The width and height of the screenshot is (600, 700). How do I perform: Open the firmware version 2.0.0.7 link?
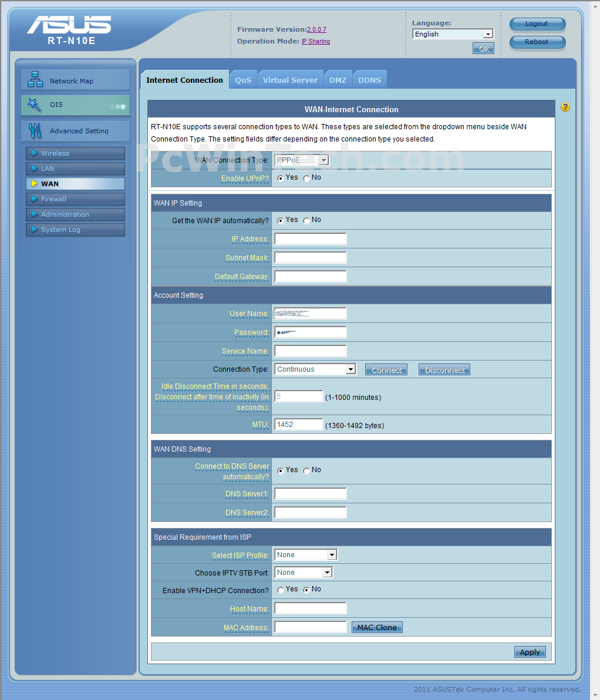pos(316,29)
